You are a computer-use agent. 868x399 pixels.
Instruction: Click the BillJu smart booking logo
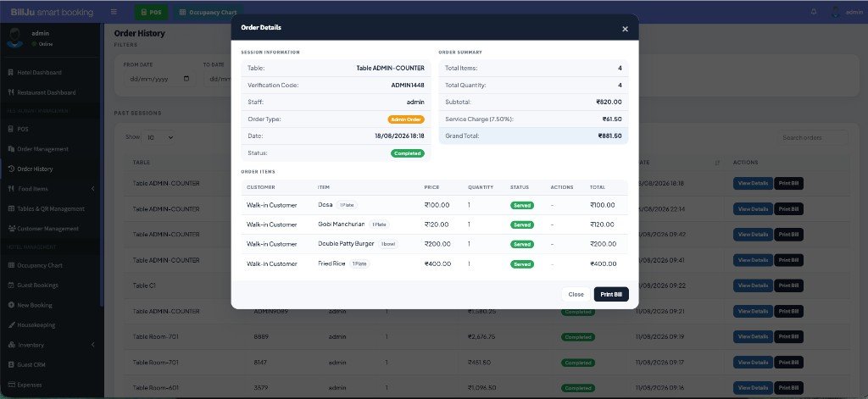(x=52, y=12)
